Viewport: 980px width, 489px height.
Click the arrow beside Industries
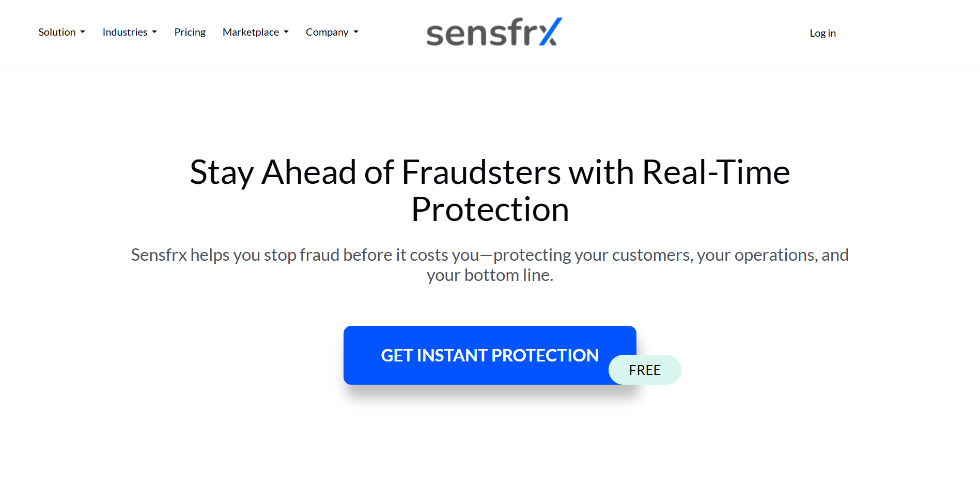point(154,33)
